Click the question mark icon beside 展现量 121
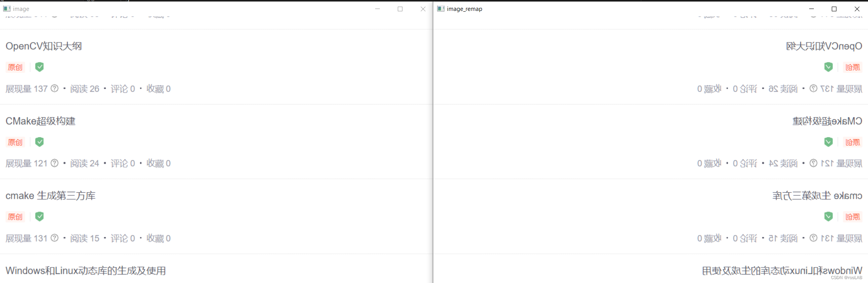The width and height of the screenshot is (868, 283). pos(55,163)
